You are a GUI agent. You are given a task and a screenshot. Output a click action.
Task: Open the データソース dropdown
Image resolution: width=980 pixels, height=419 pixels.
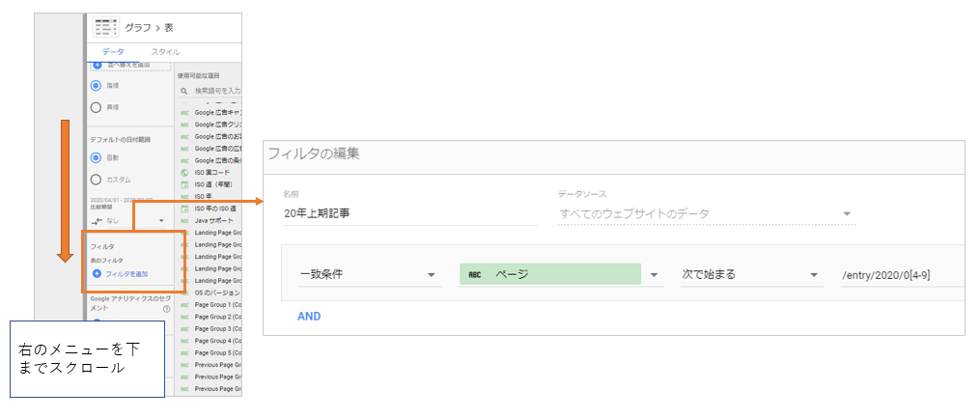click(x=706, y=213)
